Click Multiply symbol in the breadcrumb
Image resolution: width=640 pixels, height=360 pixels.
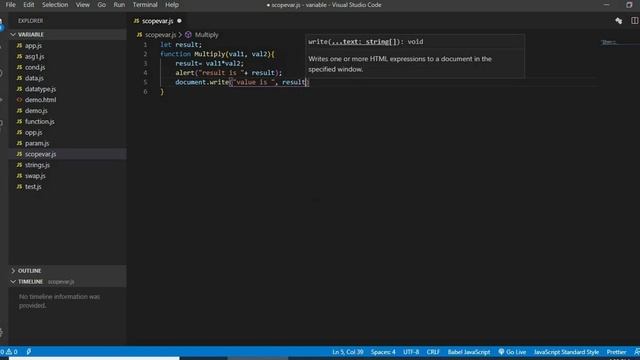[207, 35]
